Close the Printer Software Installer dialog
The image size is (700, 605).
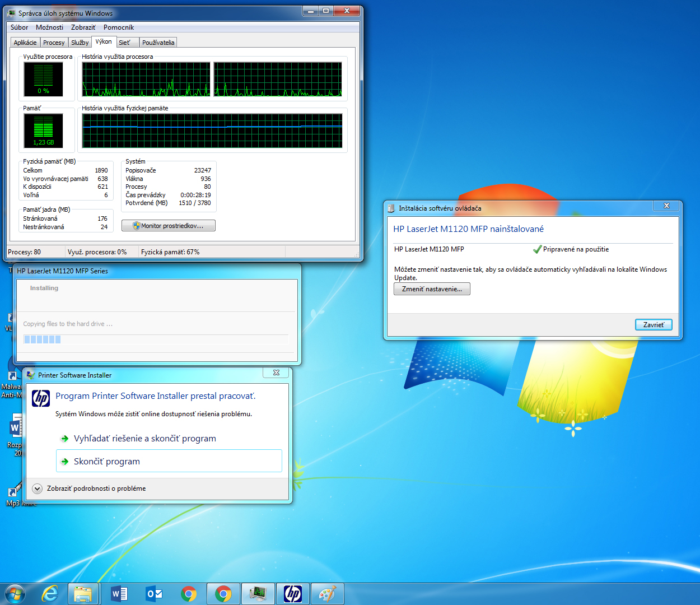(x=276, y=373)
